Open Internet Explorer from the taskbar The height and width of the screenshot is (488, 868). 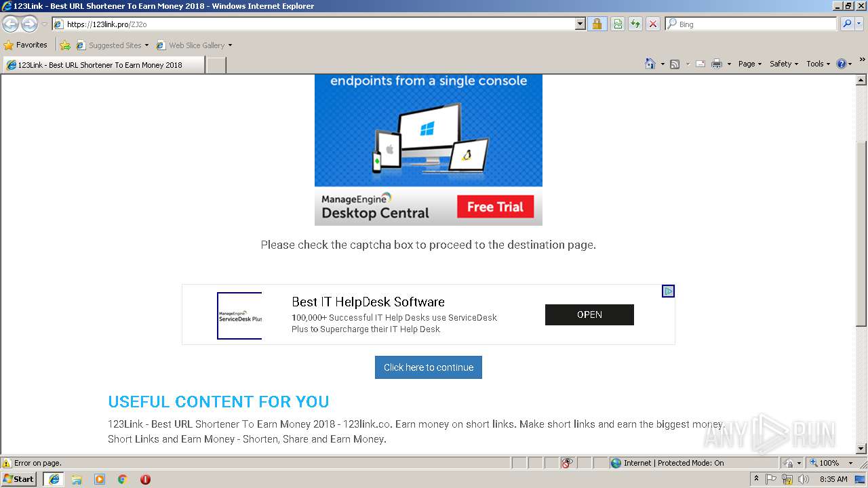pos(54,479)
